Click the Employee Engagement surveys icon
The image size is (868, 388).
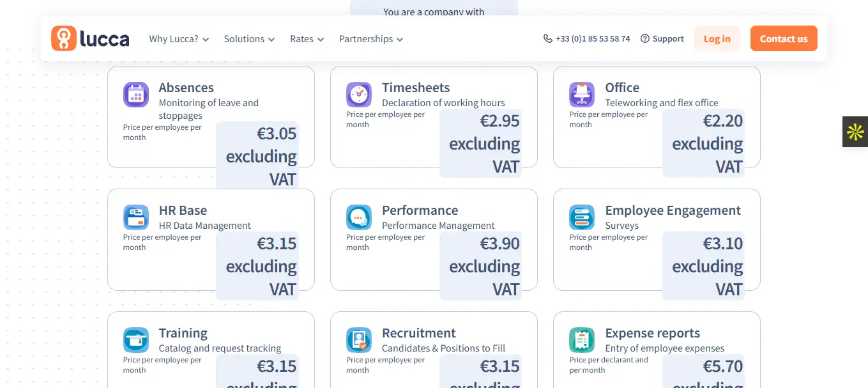[x=581, y=217]
